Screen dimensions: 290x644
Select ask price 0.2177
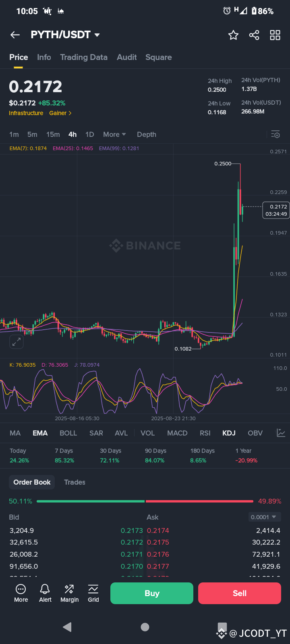[158, 566]
